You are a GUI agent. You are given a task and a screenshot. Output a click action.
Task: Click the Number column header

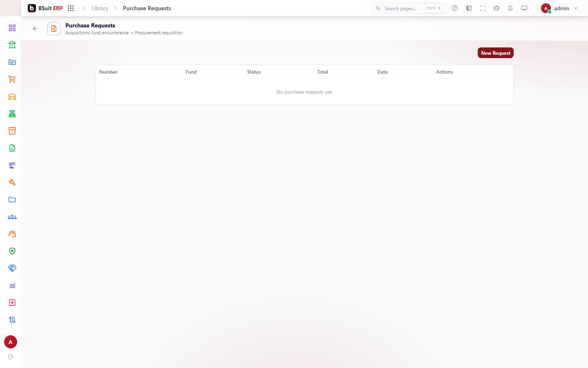coord(108,72)
